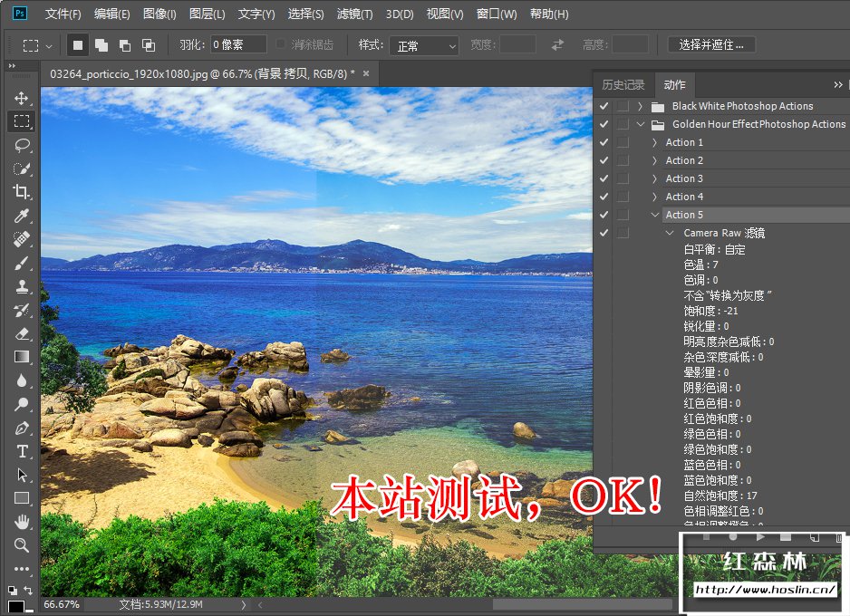This screenshot has height=616, width=850.
Task: Select the Gradient tool
Action: (22, 357)
